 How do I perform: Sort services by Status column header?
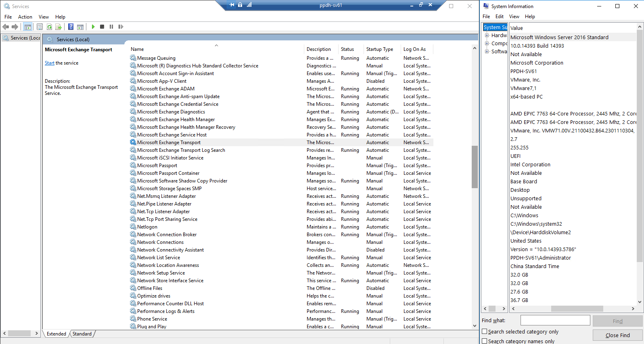[350, 49]
